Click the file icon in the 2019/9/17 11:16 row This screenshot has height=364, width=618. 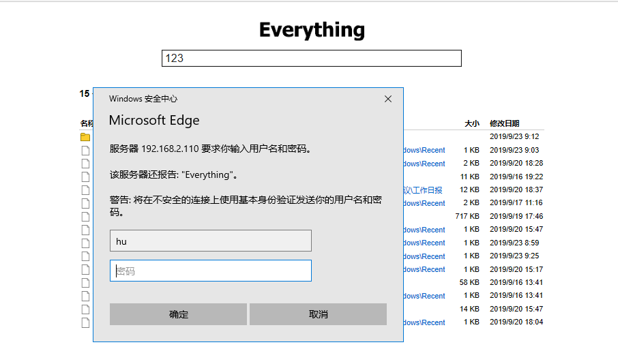click(x=85, y=203)
